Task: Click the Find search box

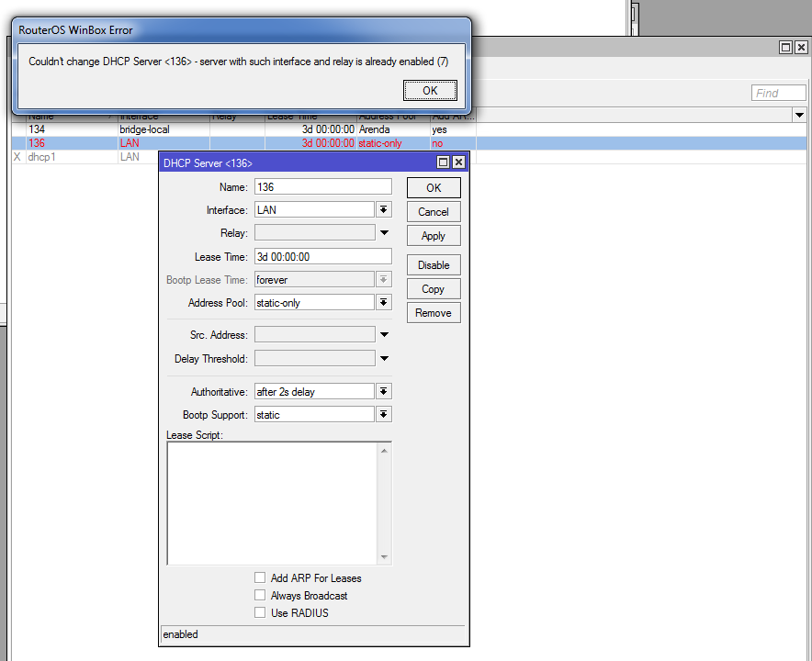Action: 778,93
